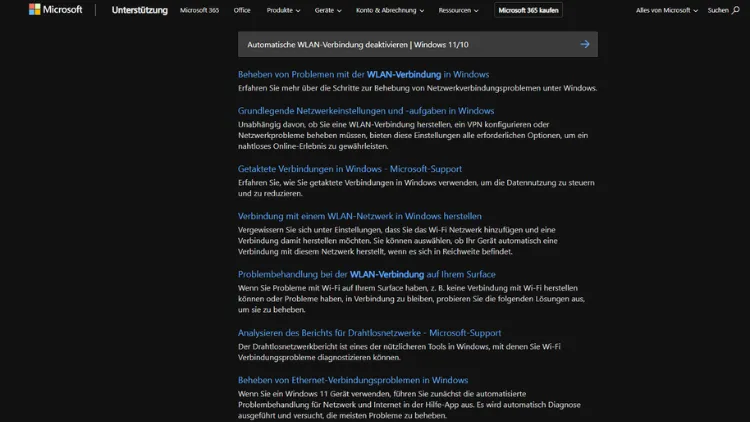Click Microsoft 365 kaufen button

[x=528, y=10]
